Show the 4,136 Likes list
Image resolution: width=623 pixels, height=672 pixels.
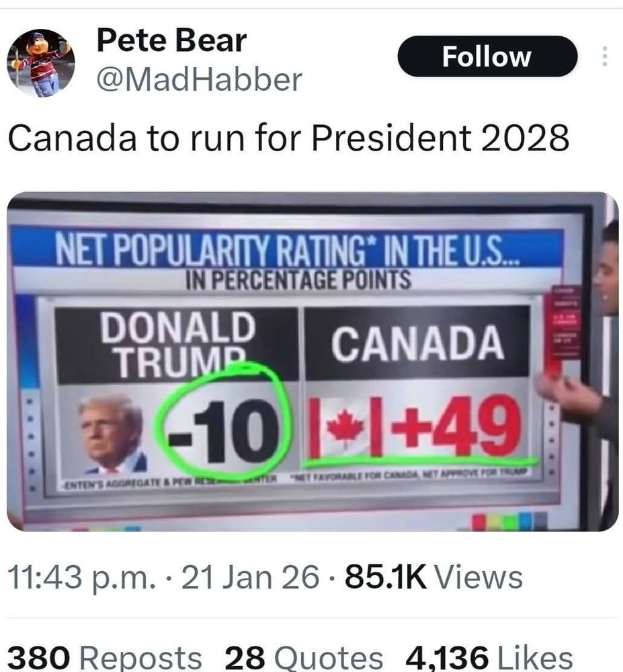point(489,658)
